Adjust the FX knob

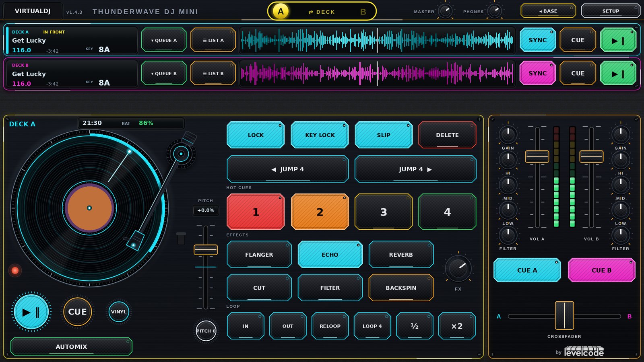pyautogui.click(x=458, y=269)
